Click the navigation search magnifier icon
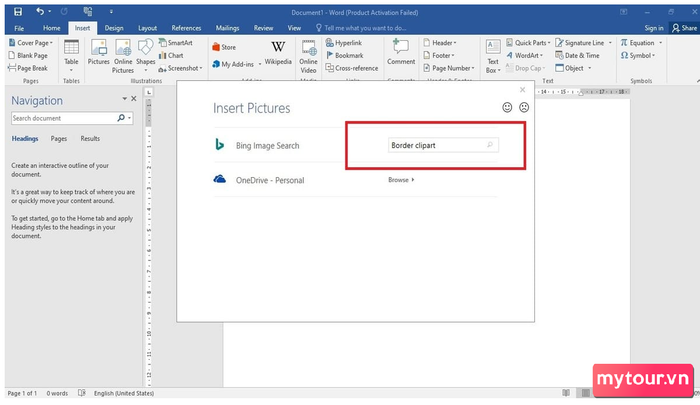 121,118
